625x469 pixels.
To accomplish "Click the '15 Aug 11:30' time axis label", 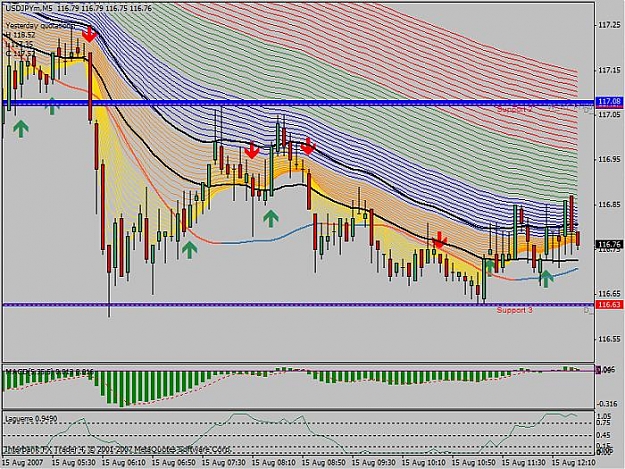I will (x=523, y=463).
